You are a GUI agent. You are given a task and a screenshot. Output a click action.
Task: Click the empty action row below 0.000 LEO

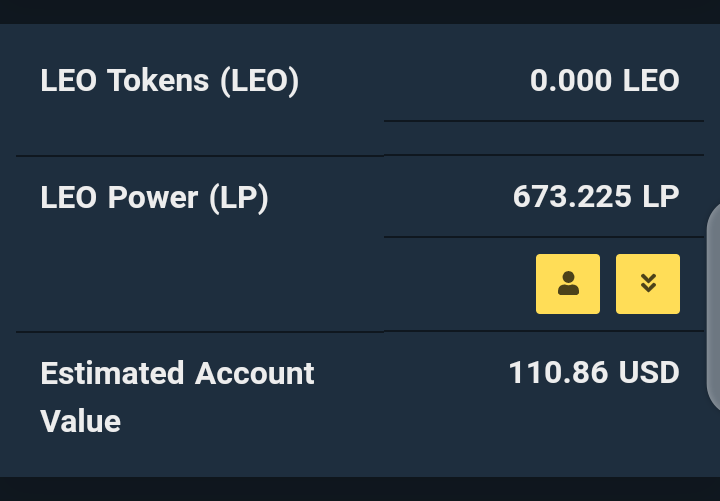click(x=544, y=138)
